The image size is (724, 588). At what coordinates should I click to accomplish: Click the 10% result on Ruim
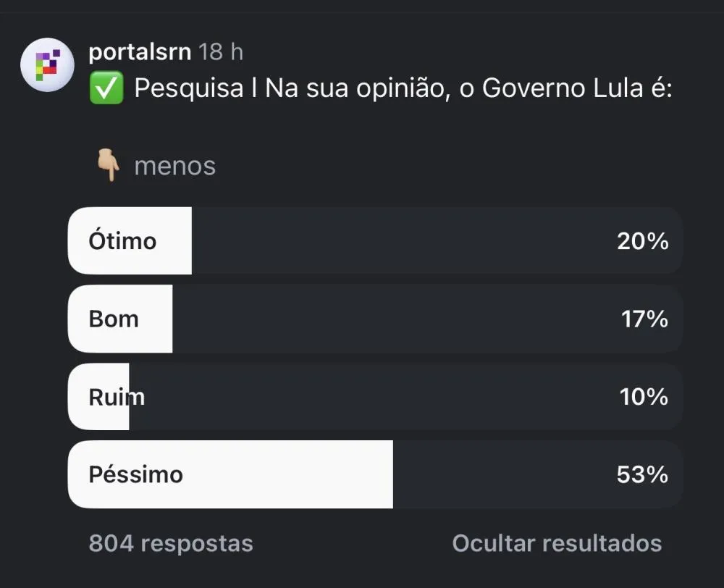click(x=644, y=397)
